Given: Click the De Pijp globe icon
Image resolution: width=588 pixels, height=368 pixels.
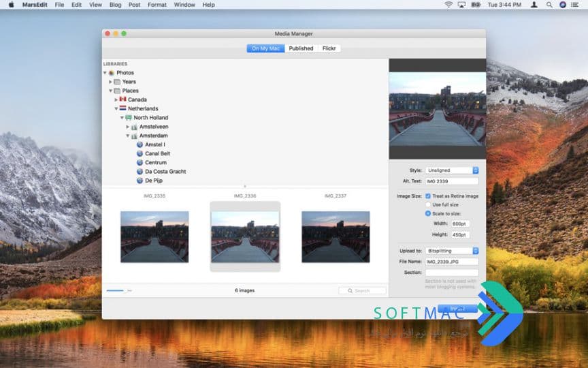Looking at the screenshot, I should click(x=140, y=180).
